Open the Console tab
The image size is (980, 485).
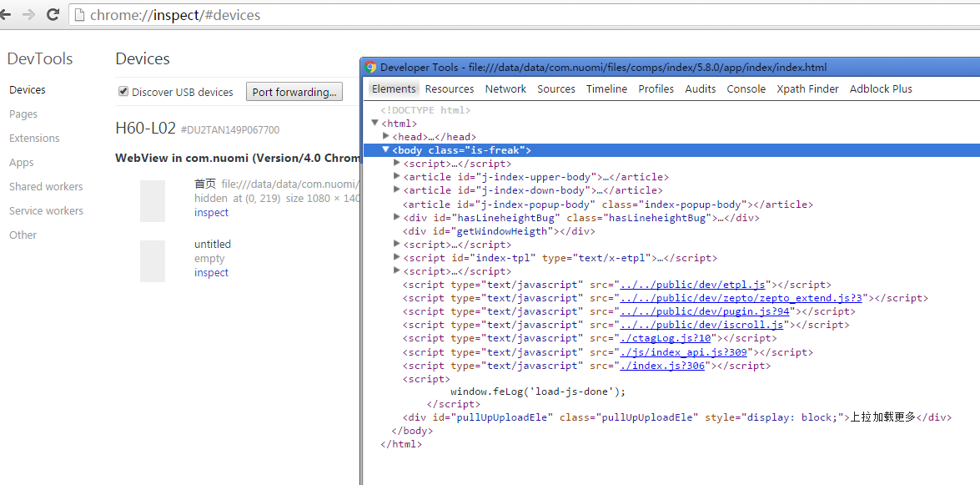tap(746, 89)
